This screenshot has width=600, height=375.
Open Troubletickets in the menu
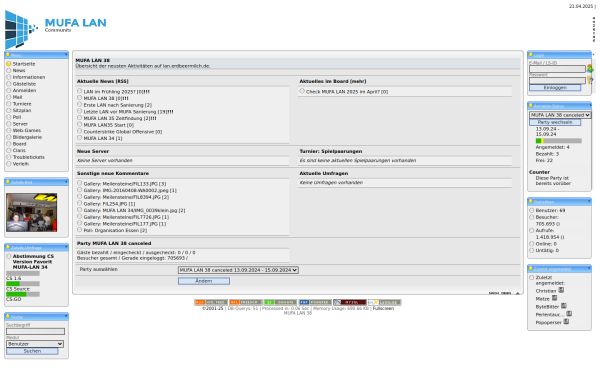pos(28,157)
